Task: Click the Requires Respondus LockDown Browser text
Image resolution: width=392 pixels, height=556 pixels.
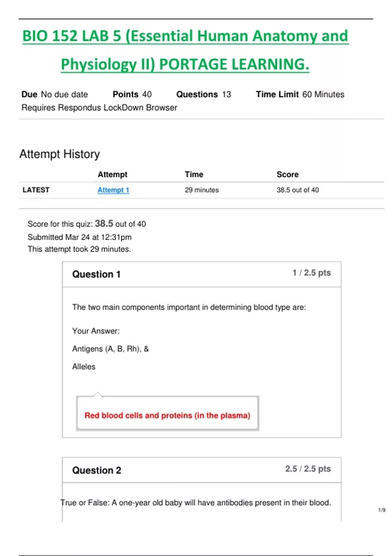Action: tap(99, 108)
